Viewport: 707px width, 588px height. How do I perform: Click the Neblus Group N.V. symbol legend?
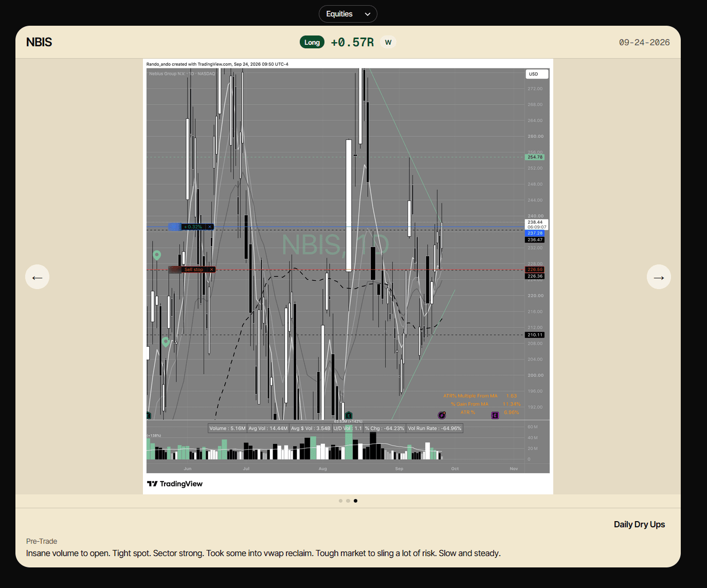click(x=182, y=74)
